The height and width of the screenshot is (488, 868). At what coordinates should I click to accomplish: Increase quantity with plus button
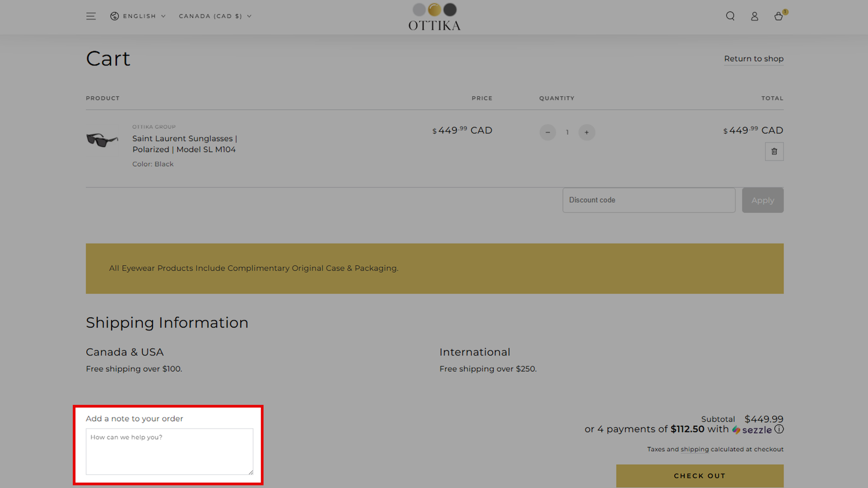tap(586, 132)
